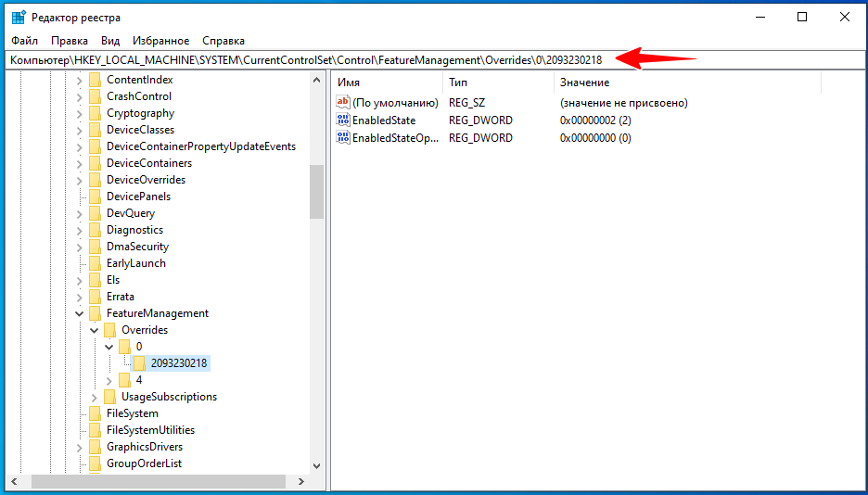Select the 4 subkey label
This screenshot has height=495, width=868.
[x=139, y=380]
